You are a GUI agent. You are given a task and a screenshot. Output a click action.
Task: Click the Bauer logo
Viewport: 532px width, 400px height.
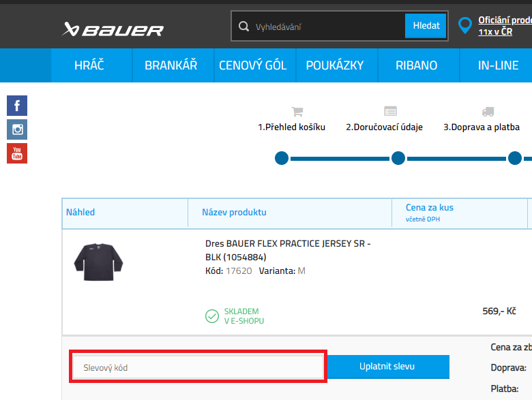click(x=113, y=29)
